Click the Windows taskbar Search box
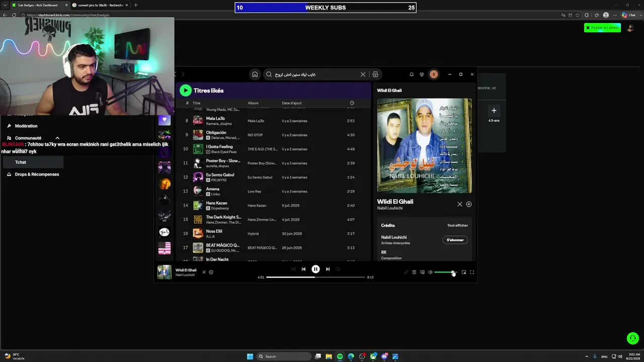The width and height of the screenshot is (644, 362). pos(284,356)
